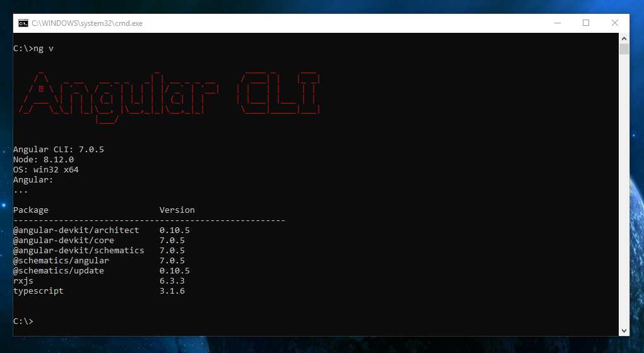The width and height of the screenshot is (644, 353).
Task: Click the Version column header
Action: 177,210
